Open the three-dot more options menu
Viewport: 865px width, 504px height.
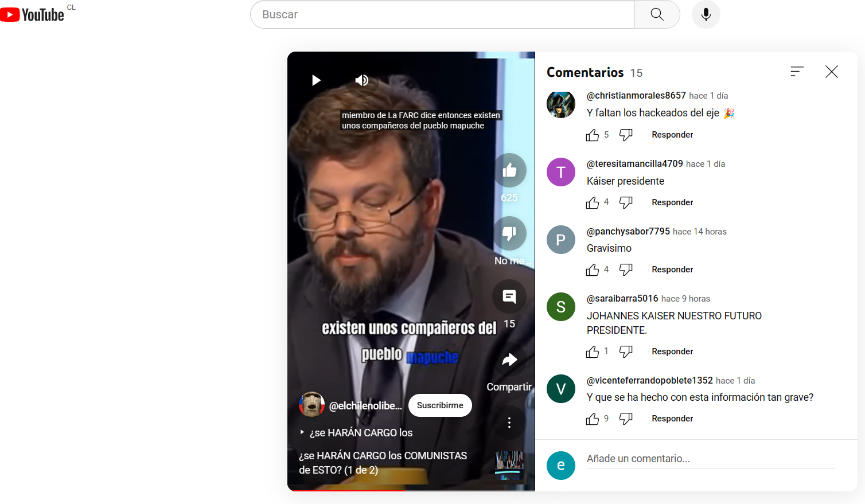(509, 423)
